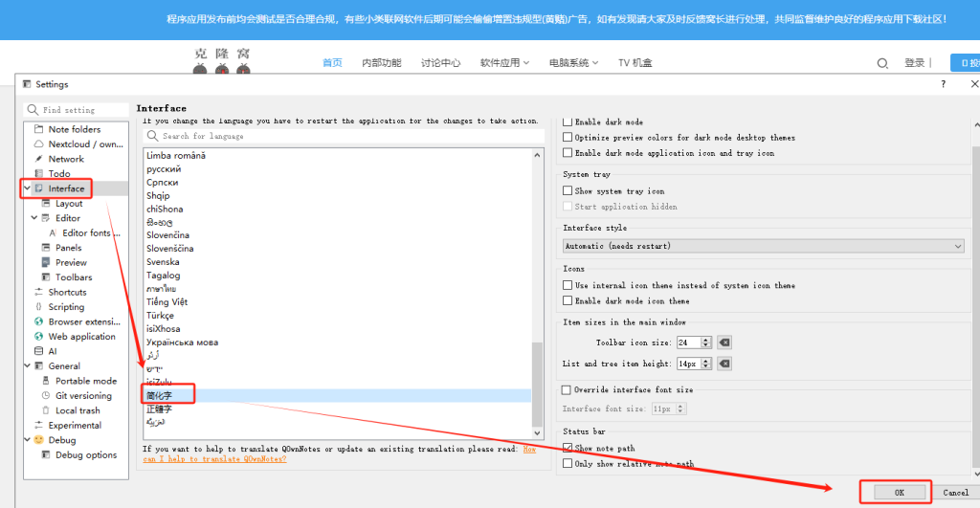Select General settings icon
The image size is (980, 508).
point(38,365)
